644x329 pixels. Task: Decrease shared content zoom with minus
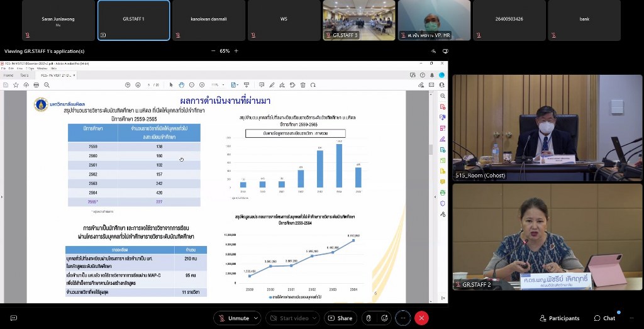(x=213, y=51)
